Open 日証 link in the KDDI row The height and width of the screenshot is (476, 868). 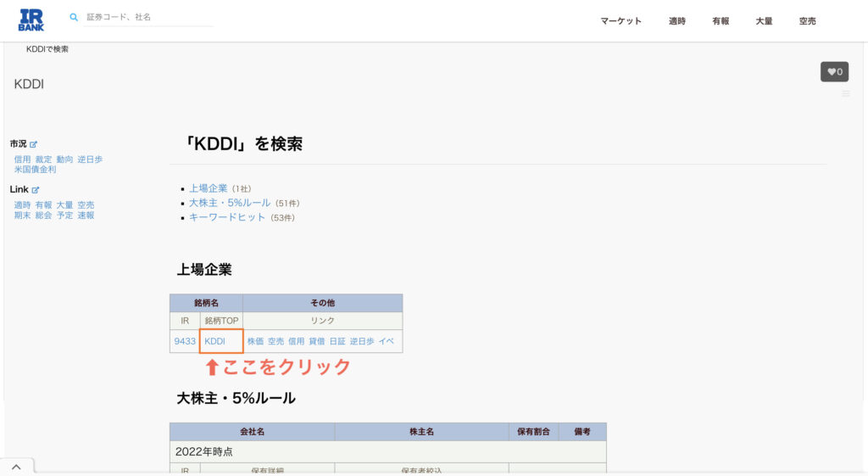coord(337,341)
